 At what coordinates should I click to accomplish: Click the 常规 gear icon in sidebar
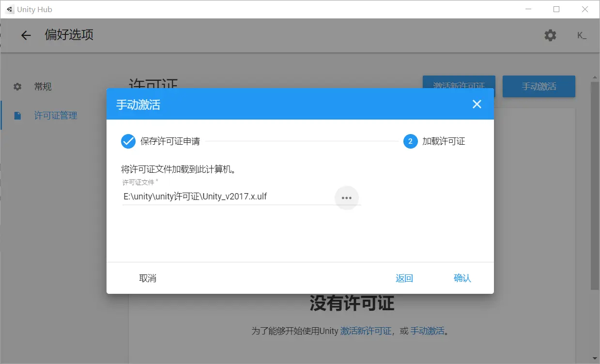click(x=17, y=87)
